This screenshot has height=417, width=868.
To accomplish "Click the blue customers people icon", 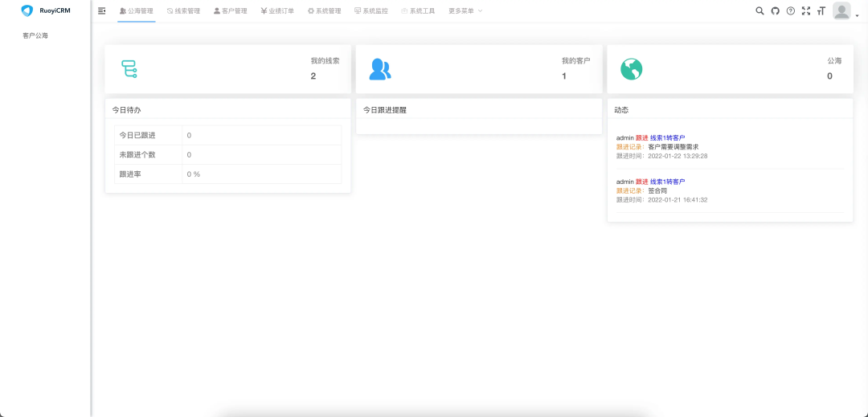I will pyautogui.click(x=379, y=69).
